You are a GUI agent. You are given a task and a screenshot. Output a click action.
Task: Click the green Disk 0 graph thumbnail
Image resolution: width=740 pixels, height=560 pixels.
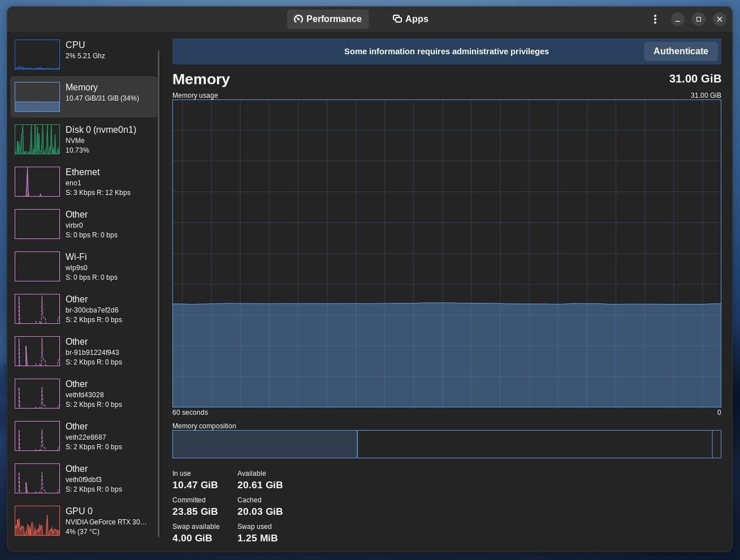pos(37,139)
